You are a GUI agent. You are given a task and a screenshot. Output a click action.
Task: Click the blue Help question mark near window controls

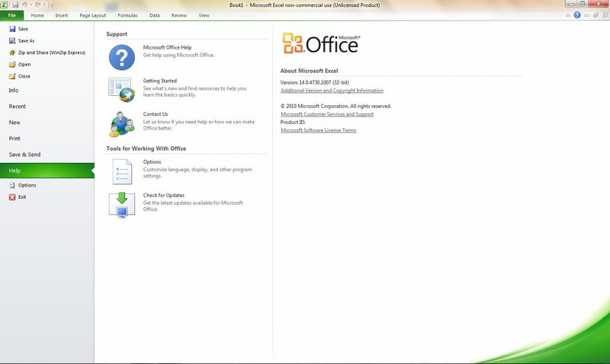pos(577,15)
